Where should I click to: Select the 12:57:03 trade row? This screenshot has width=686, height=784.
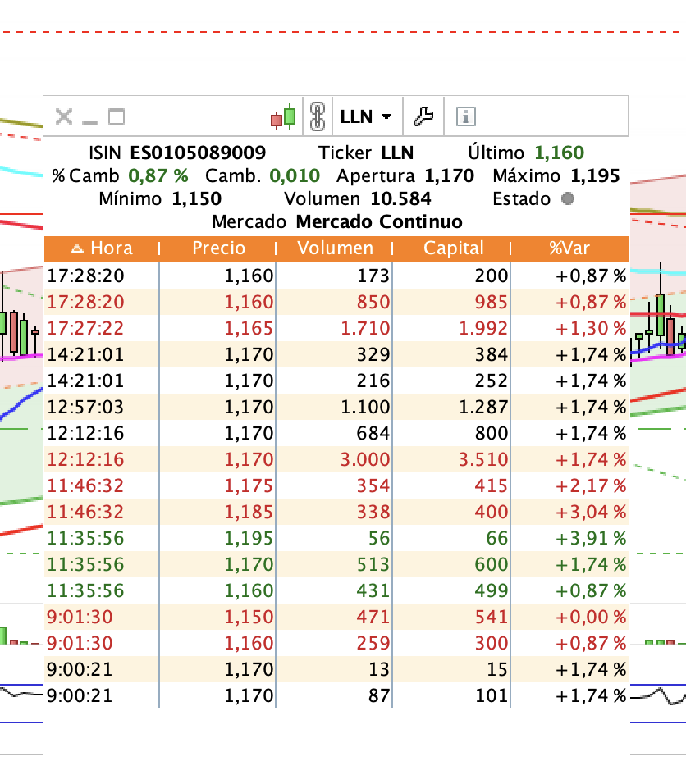[336, 407]
